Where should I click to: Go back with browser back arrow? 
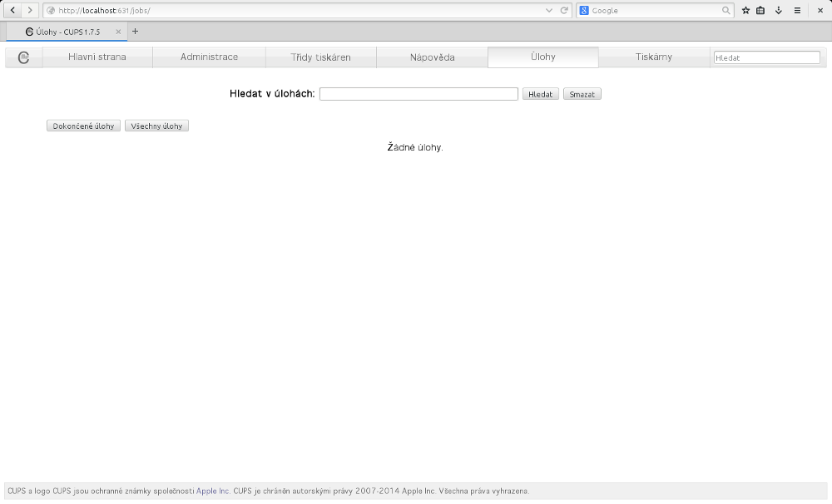(x=13, y=10)
